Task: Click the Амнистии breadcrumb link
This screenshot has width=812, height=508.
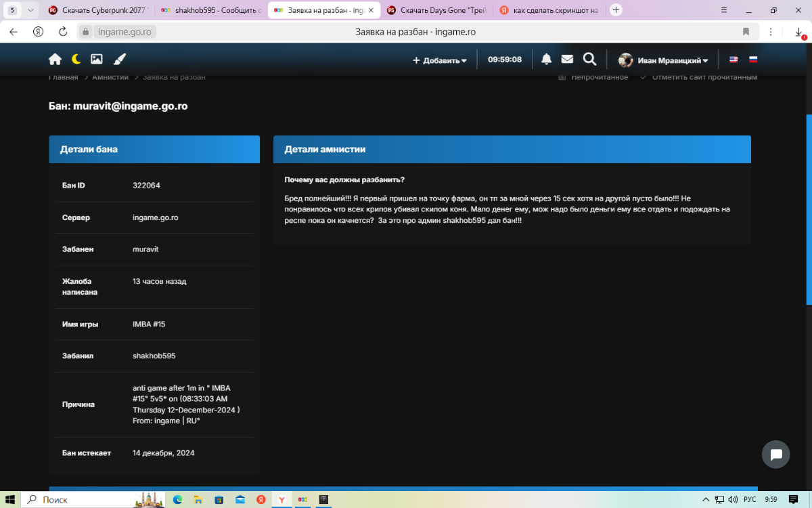Action: pyautogui.click(x=110, y=77)
